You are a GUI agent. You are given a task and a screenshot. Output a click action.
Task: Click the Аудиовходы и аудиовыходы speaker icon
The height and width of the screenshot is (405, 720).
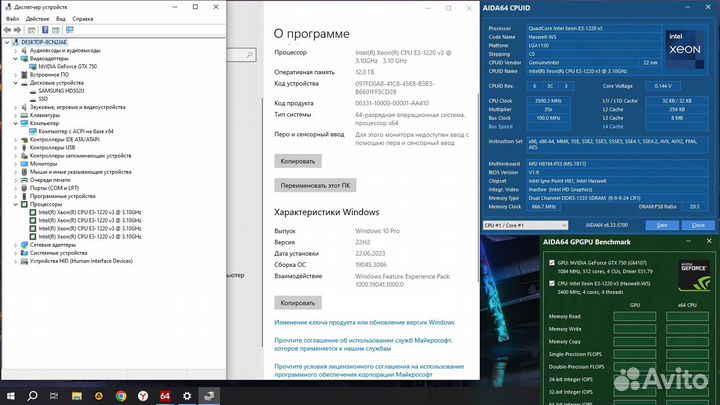click(x=24, y=51)
